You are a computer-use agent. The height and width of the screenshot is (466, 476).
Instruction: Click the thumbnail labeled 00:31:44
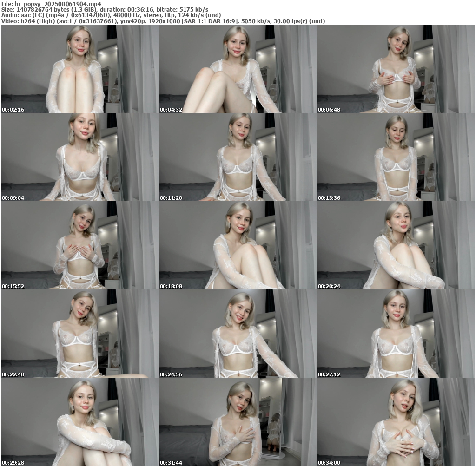[x=238, y=422]
